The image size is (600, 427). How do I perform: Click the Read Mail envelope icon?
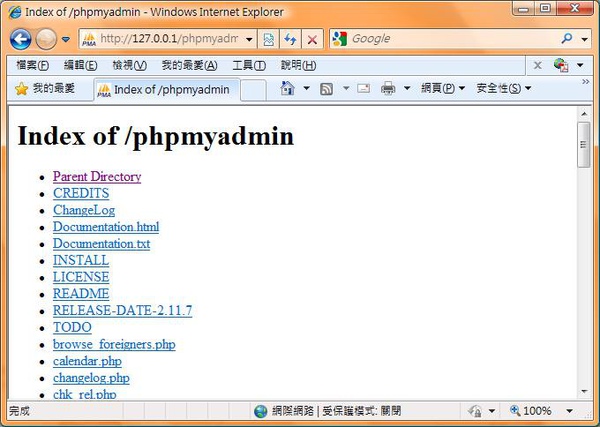(x=363, y=88)
